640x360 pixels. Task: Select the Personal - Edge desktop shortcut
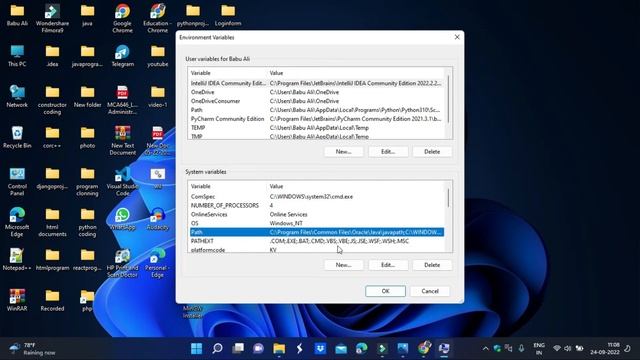click(x=158, y=263)
